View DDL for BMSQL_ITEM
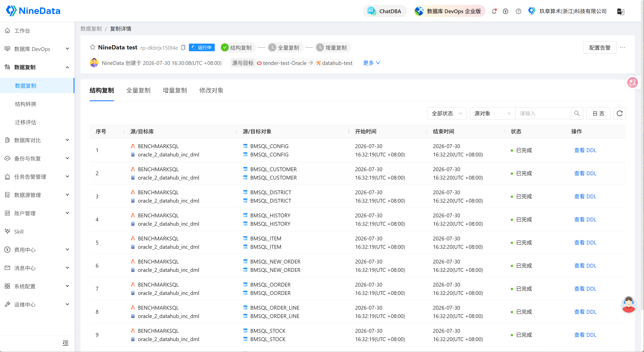 click(585, 242)
